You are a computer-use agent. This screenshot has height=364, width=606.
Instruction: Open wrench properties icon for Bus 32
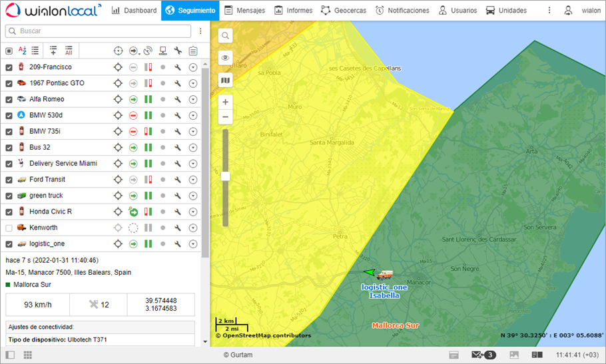[178, 147]
